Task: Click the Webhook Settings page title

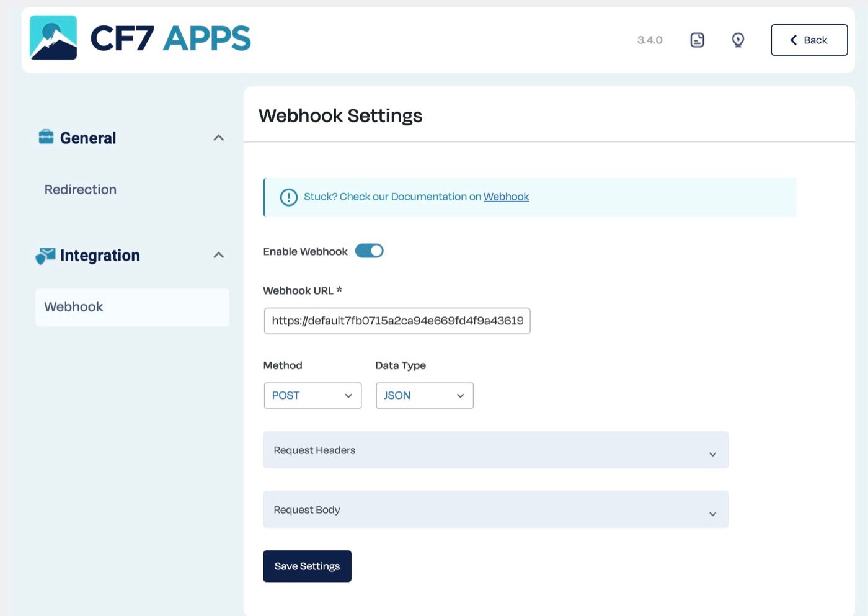Action: 340,115
